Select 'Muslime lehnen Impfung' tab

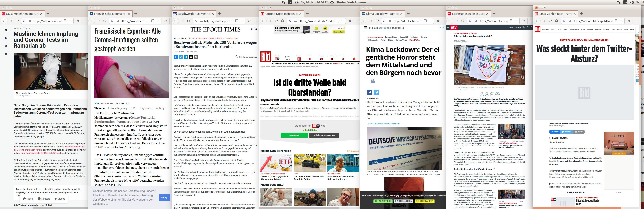(x=22, y=14)
